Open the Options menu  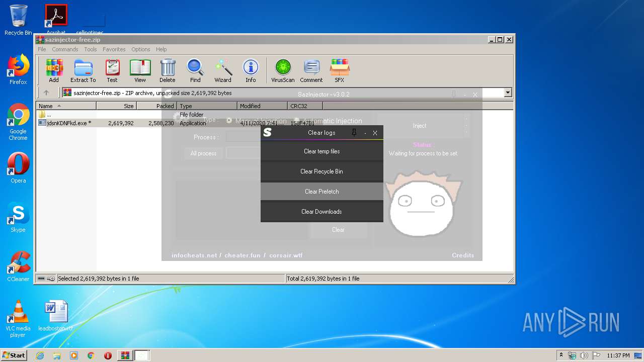(x=141, y=49)
